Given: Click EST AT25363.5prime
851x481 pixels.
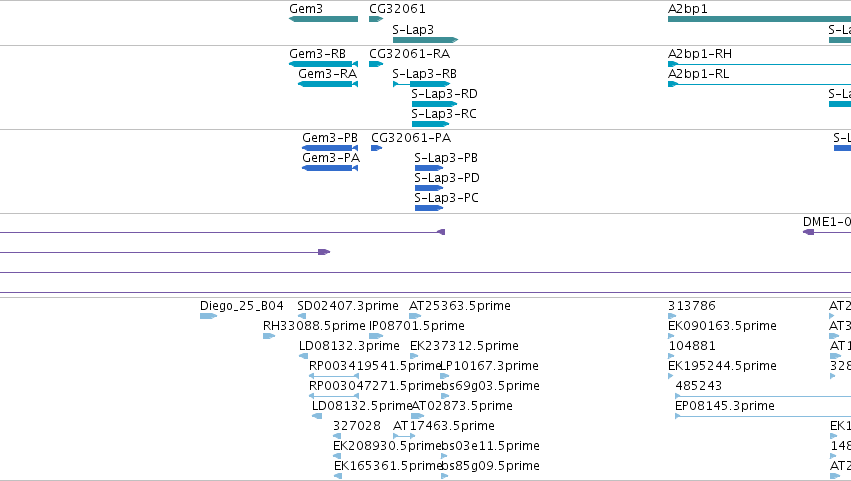Looking at the screenshot, I should click(x=415, y=316).
